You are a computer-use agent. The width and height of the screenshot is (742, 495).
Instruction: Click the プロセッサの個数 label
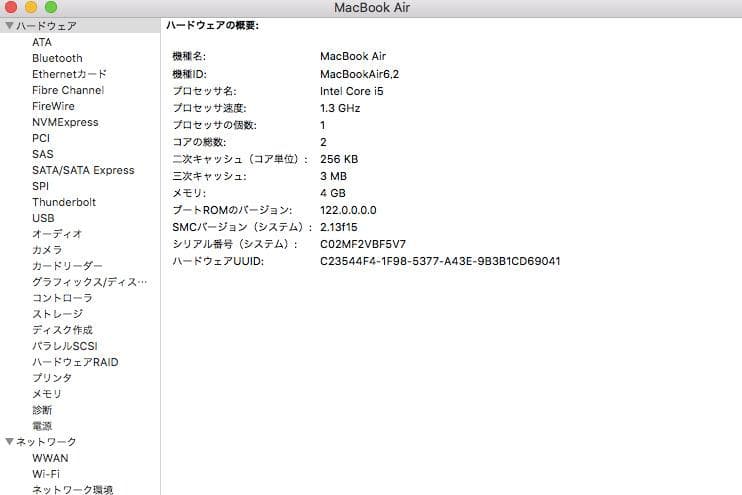point(214,125)
